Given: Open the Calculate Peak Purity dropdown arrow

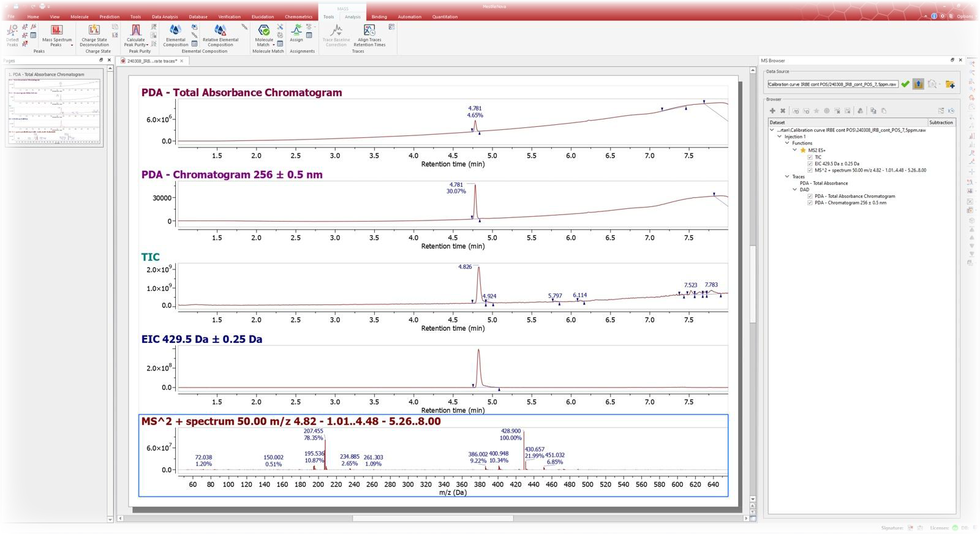Looking at the screenshot, I should 147,45.
